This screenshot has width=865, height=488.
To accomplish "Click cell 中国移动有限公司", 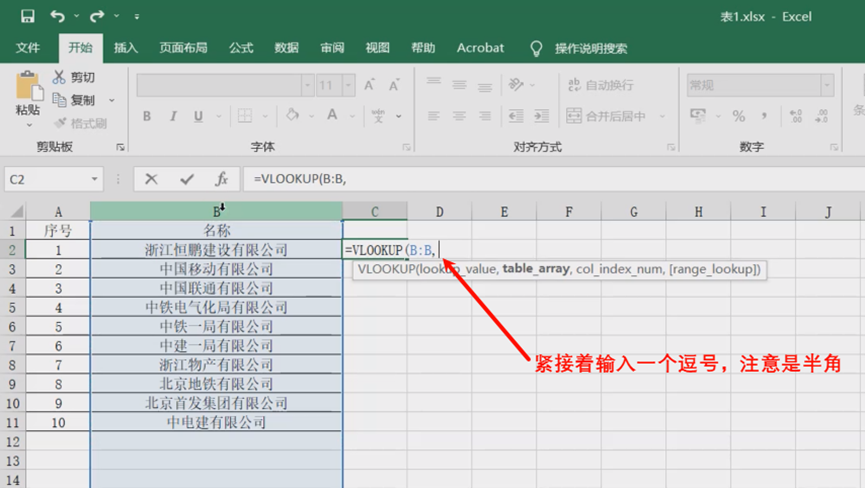I will click(x=216, y=269).
